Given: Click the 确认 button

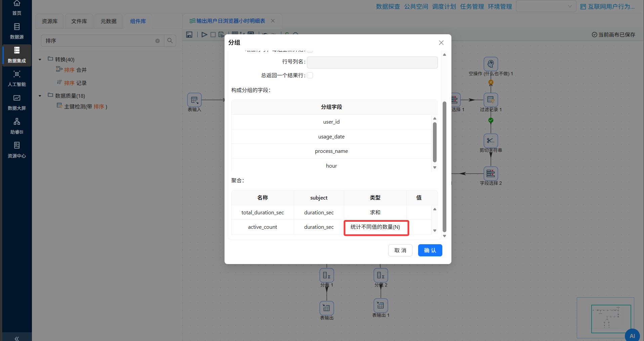Looking at the screenshot, I should 430,250.
